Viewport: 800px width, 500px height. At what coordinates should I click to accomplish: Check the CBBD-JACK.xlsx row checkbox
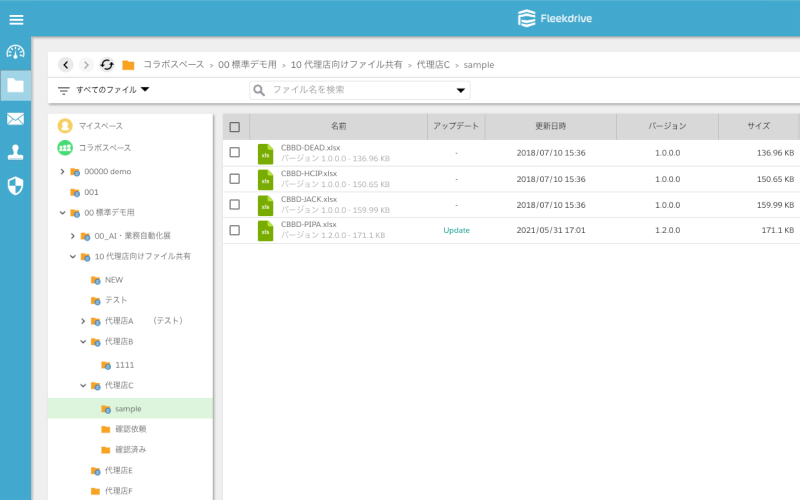click(235, 204)
